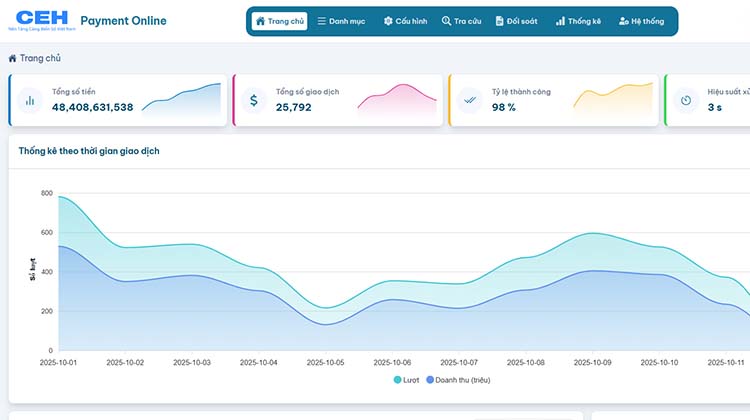The height and width of the screenshot is (420, 750).
Task: Click the clock icon in Hiệu suất card
Action: [685, 100]
